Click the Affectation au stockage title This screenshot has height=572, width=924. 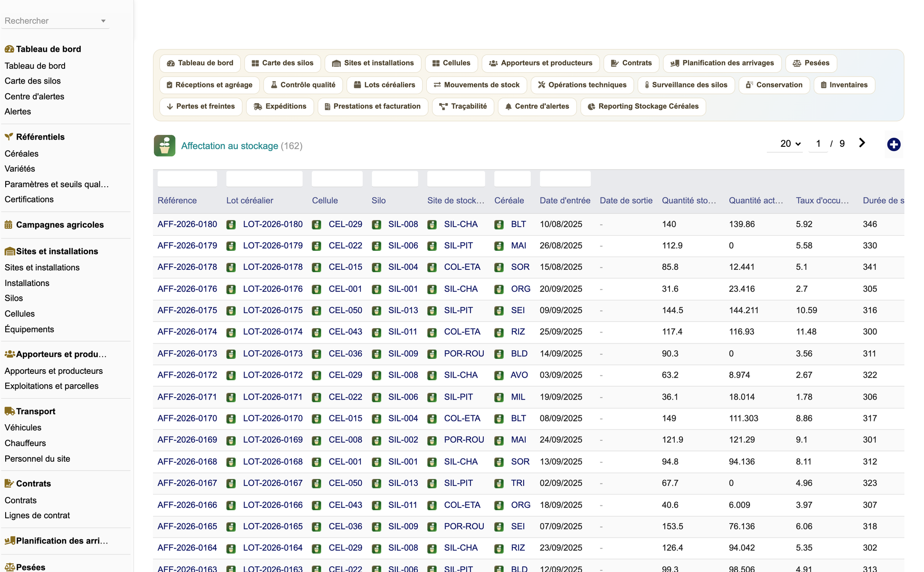coord(229,146)
